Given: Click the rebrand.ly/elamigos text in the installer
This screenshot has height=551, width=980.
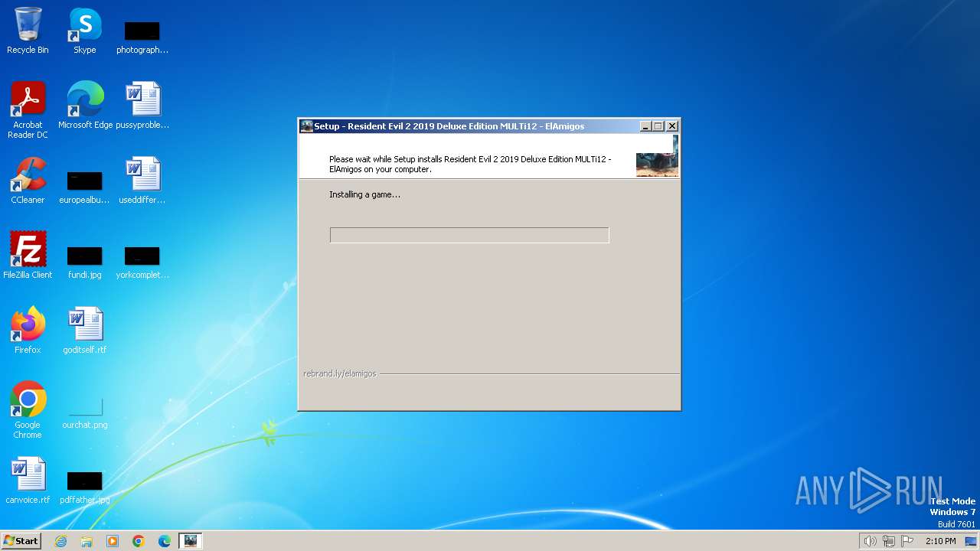Looking at the screenshot, I should pyautogui.click(x=340, y=373).
